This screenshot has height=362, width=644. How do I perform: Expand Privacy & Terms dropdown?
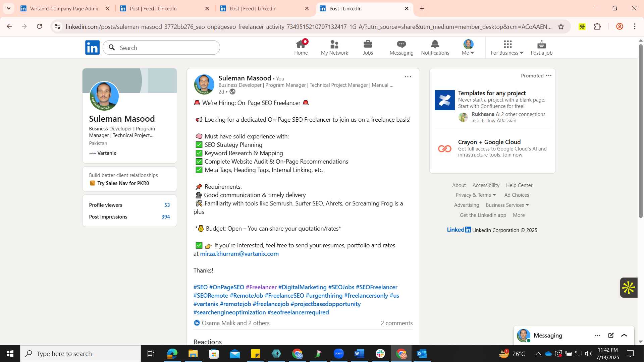475,195
